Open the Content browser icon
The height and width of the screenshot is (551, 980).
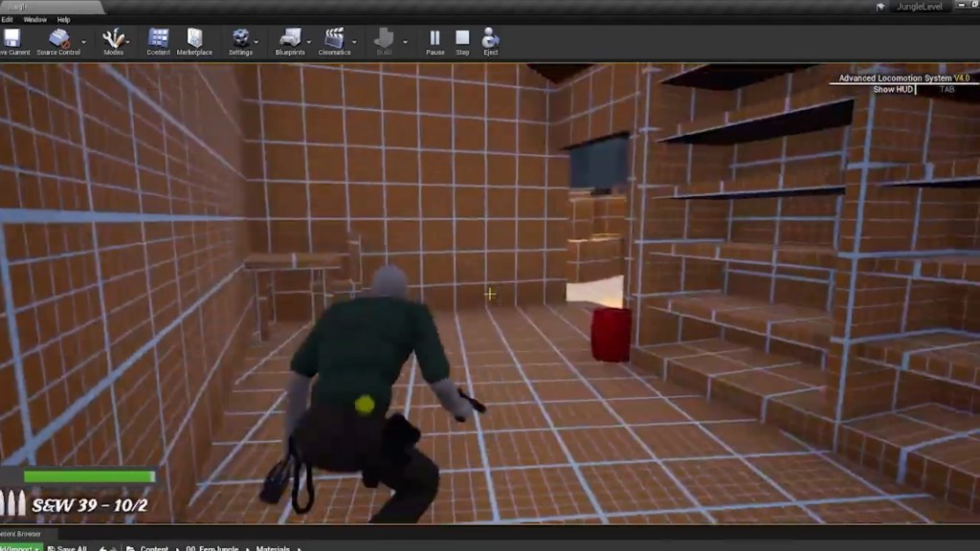[159, 39]
